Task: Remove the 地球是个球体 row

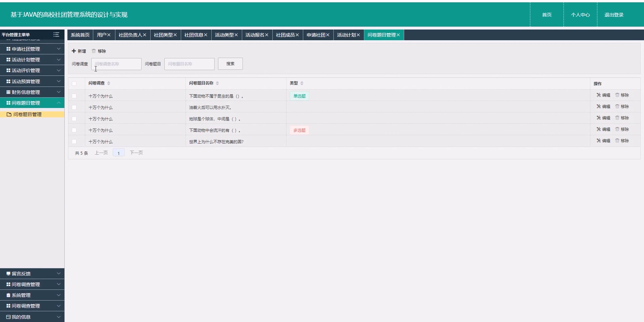Action: coord(622,118)
